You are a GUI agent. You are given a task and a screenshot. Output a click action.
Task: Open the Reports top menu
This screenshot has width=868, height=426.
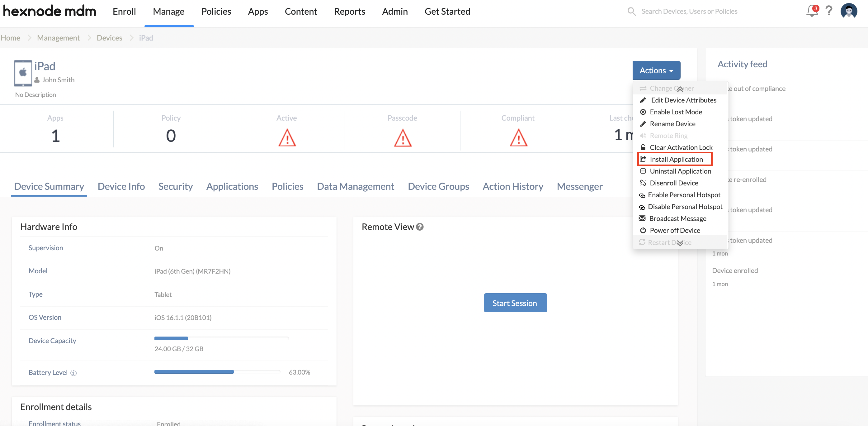click(349, 12)
